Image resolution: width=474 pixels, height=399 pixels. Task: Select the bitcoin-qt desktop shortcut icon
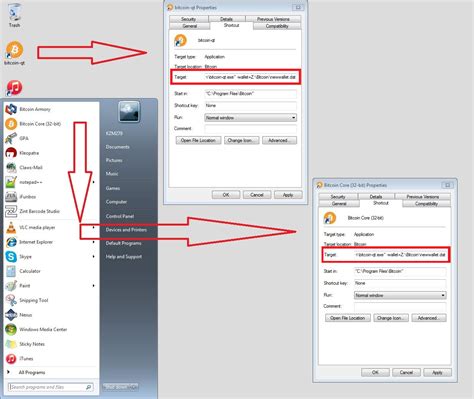(x=14, y=53)
